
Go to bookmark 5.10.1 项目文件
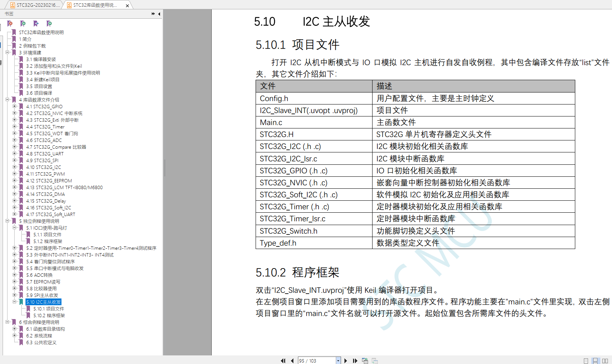[49, 309]
